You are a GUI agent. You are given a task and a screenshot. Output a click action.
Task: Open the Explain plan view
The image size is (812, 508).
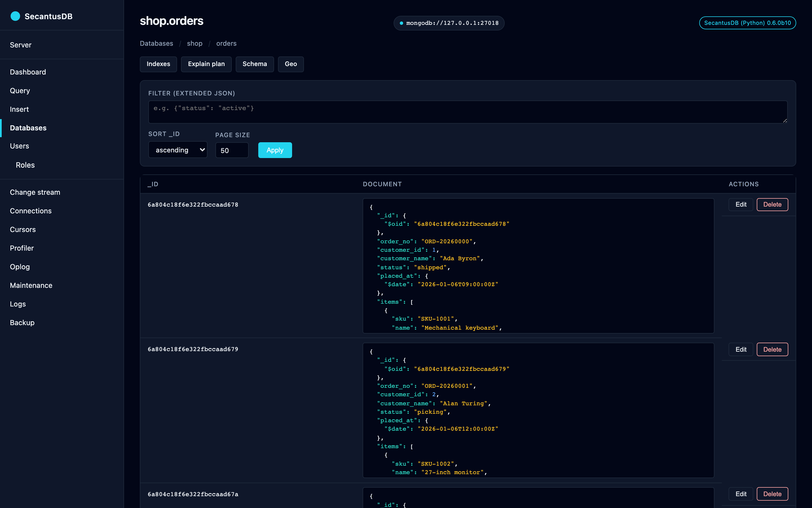[206, 64]
